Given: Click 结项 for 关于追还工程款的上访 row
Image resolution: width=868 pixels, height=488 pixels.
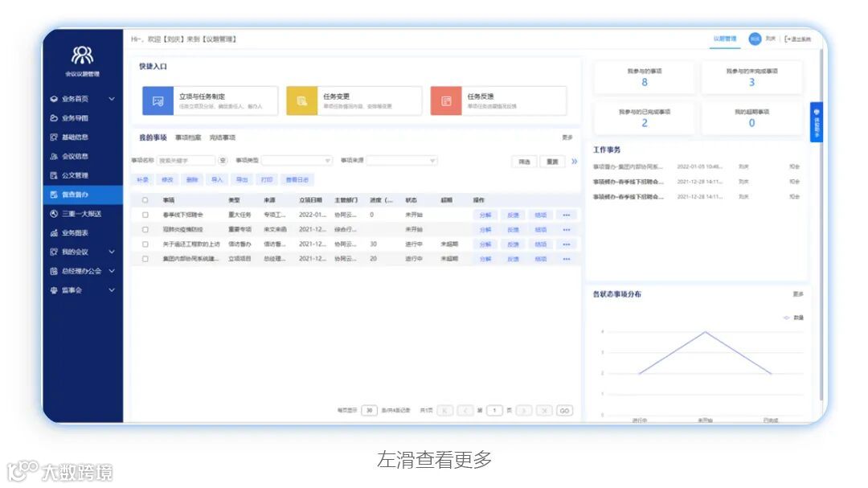Looking at the screenshot, I should click(541, 244).
